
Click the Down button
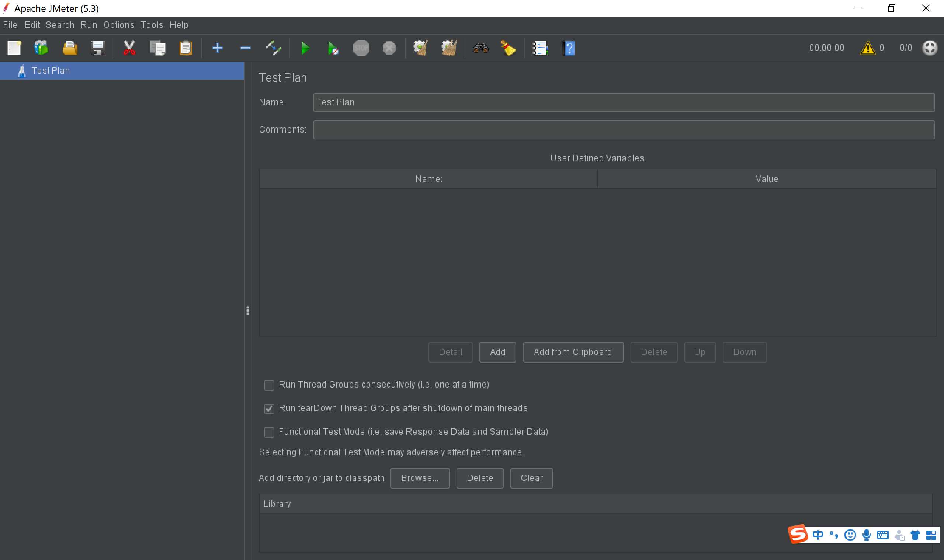pyautogui.click(x=744, y=352)
